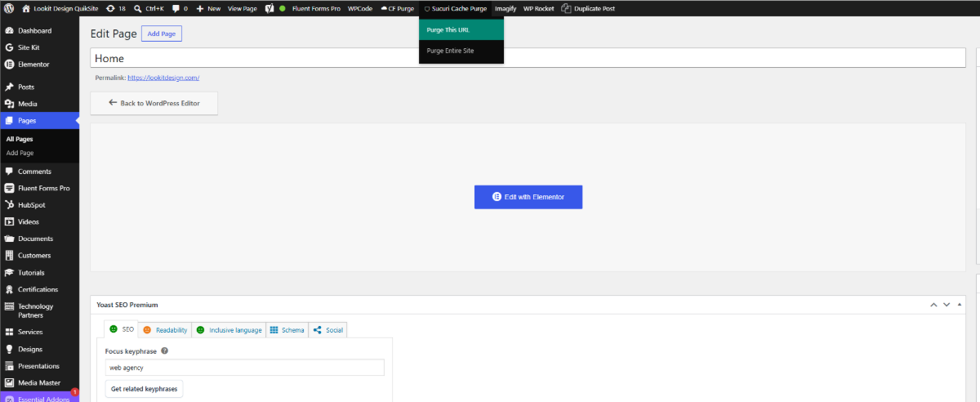Click Back to WordPress Editor button
Viewport: 980px width, 402px height.
[154, 103]
